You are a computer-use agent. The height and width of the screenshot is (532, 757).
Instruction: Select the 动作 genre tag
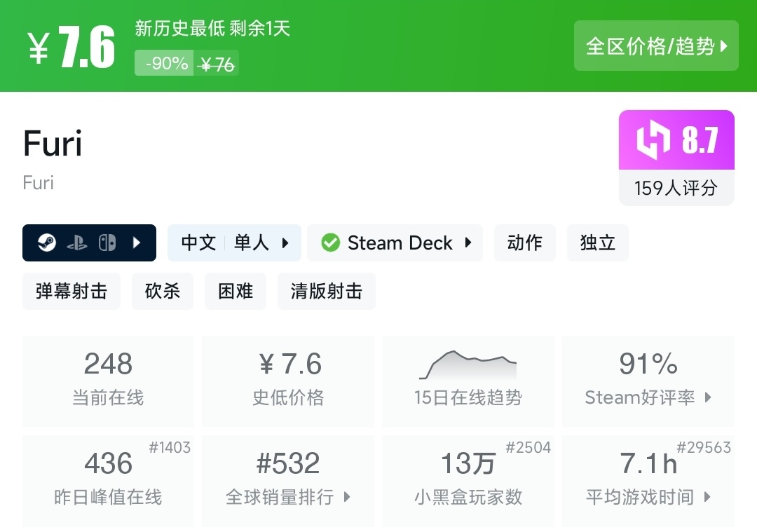tap(525, 243)
